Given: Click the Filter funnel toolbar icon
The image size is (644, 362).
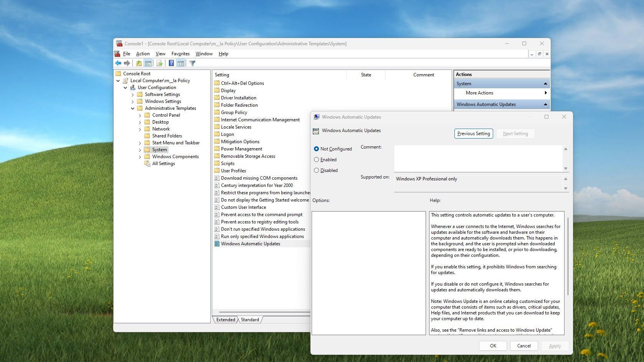Looking at the screenshot, I should tap(193, 63).
